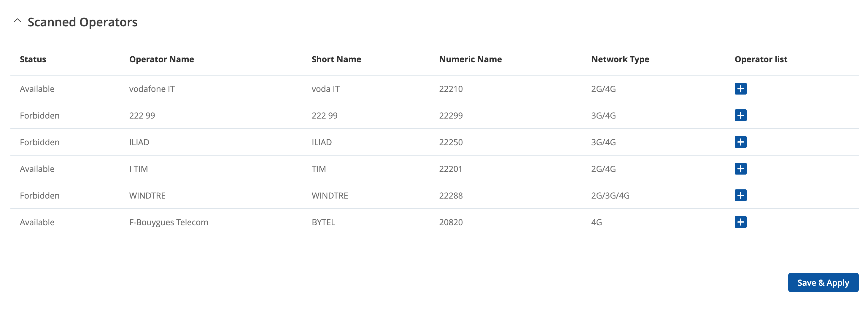Click short name BYTEL cell

tap(323, 222)
